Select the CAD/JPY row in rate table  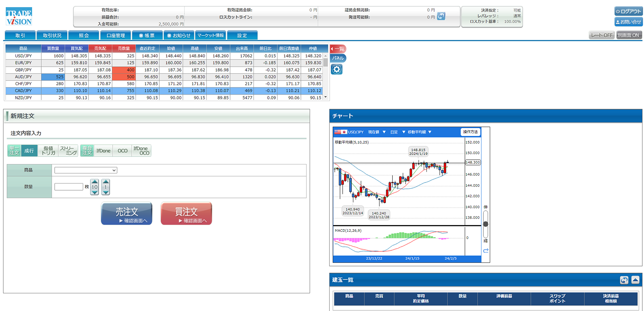(x=164, y=91)
